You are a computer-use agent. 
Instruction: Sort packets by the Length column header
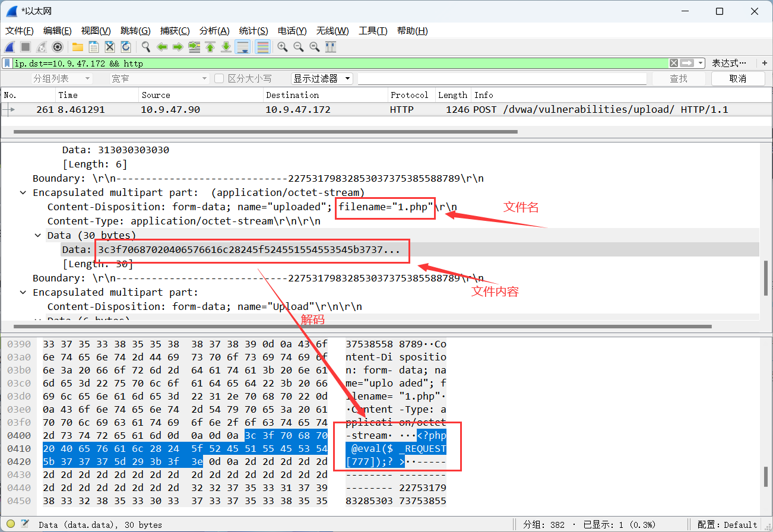point(453,95)
